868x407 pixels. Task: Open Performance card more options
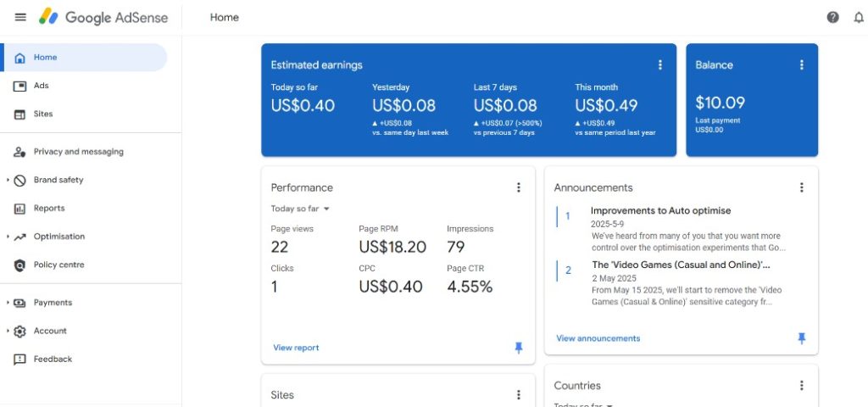click(x=519, y=187)
